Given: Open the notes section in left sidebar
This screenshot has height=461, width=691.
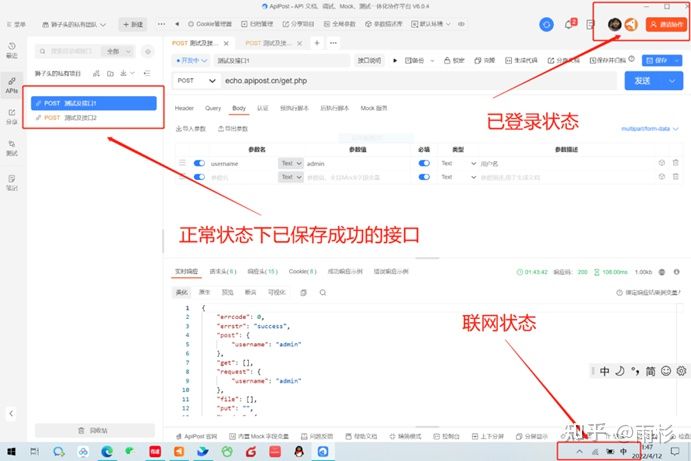Looking at the screenshot, I should click(x=12, y=182).
